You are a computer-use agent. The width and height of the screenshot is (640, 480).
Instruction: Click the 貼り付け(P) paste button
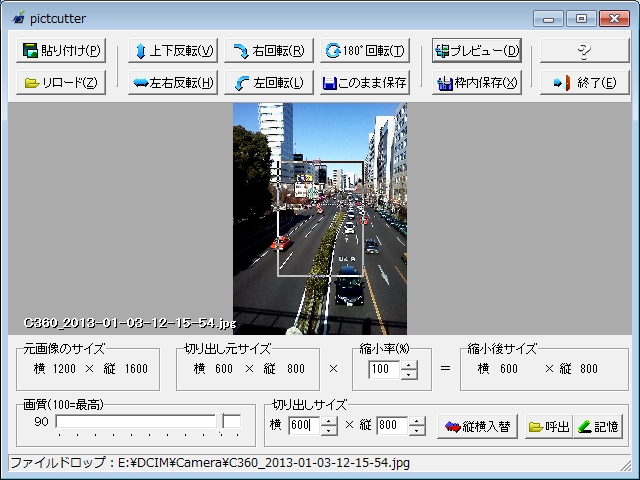click(61, 51)
